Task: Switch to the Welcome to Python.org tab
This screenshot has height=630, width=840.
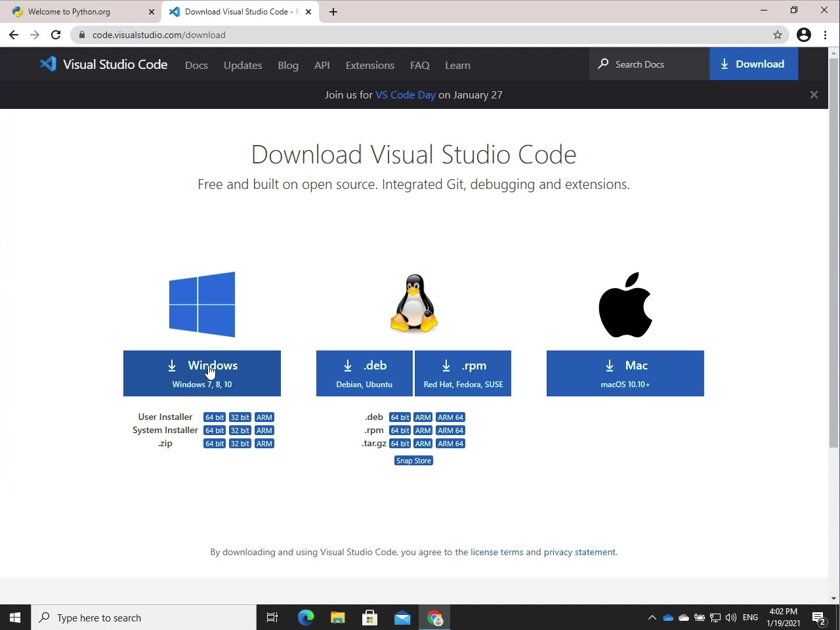Action: click(82, 12)
